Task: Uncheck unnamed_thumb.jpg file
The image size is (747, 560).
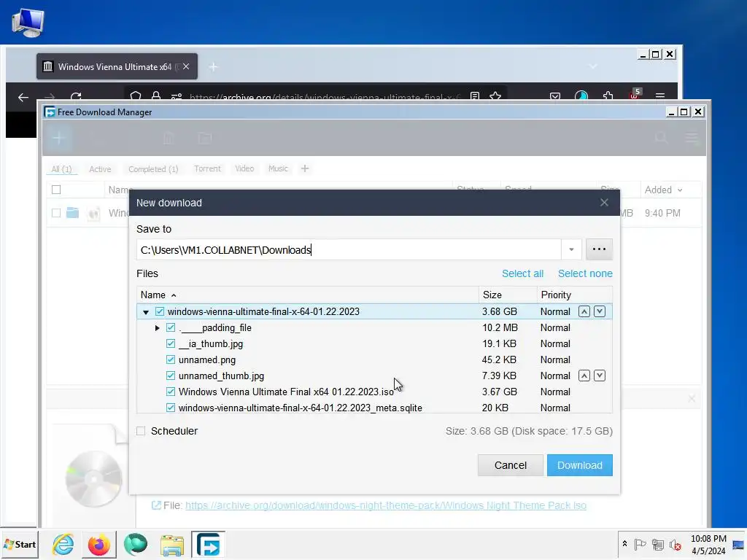Action: pyautogui.click(x=171, y=376)
